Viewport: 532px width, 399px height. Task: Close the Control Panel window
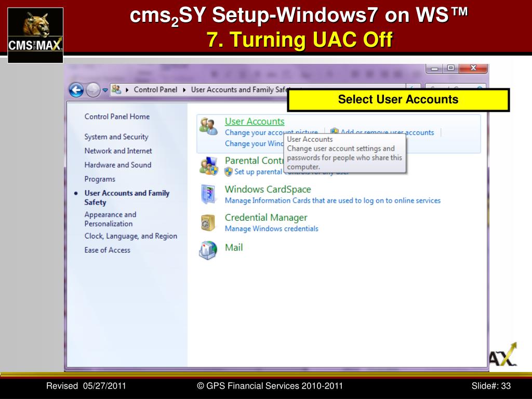[x=473, y=68]
